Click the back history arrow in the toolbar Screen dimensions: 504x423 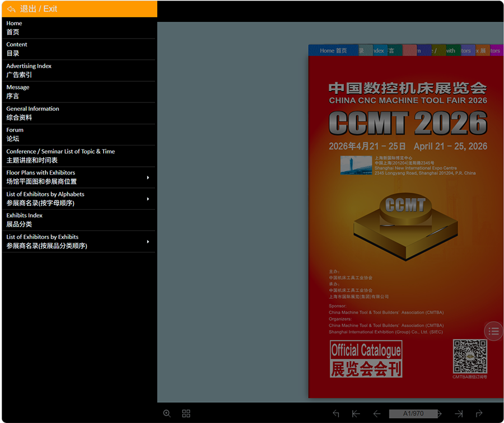point(336,413)
